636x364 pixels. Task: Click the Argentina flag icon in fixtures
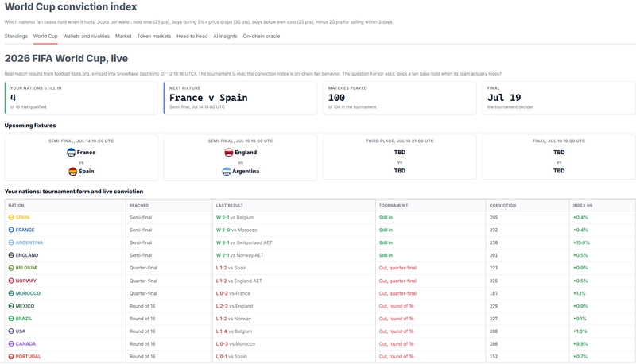227,172
